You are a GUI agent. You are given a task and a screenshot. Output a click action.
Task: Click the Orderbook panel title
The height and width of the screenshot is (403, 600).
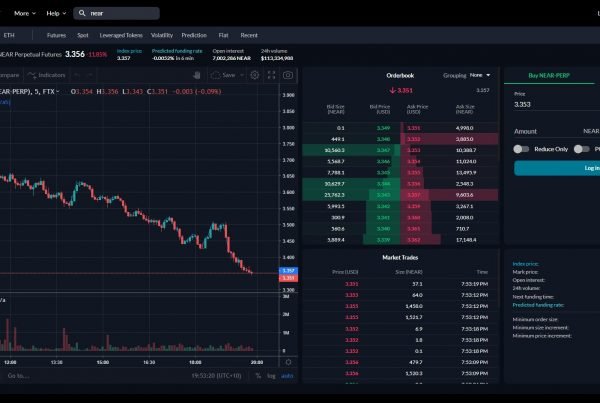click(x=400, y=75)
